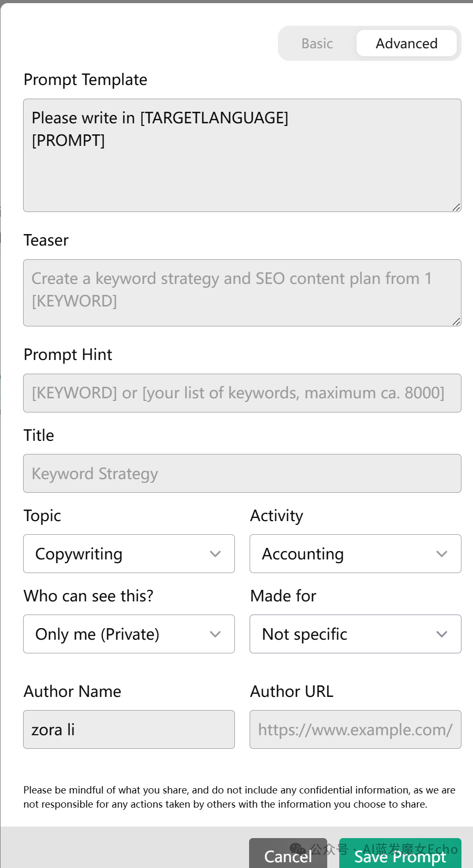Select the Advanced tab

click(406, 44)
